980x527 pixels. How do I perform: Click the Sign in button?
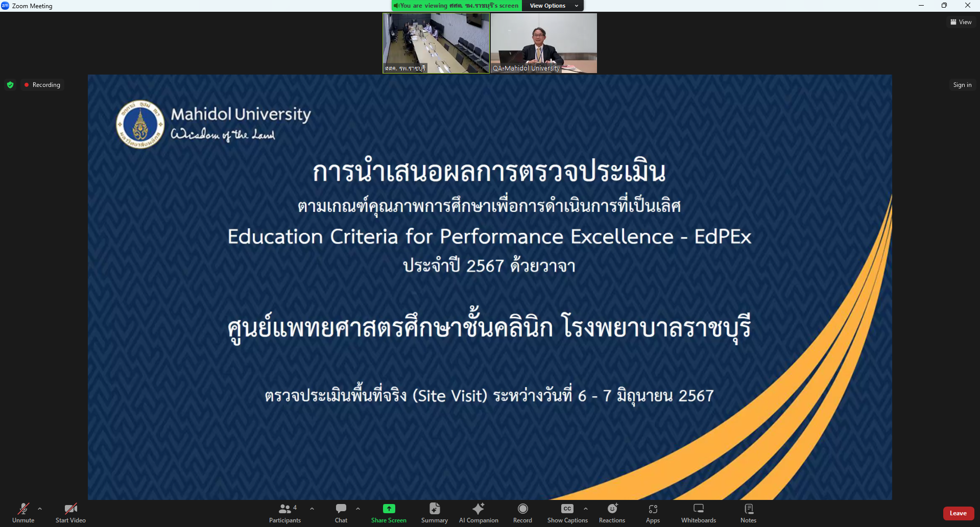[962, 85]
